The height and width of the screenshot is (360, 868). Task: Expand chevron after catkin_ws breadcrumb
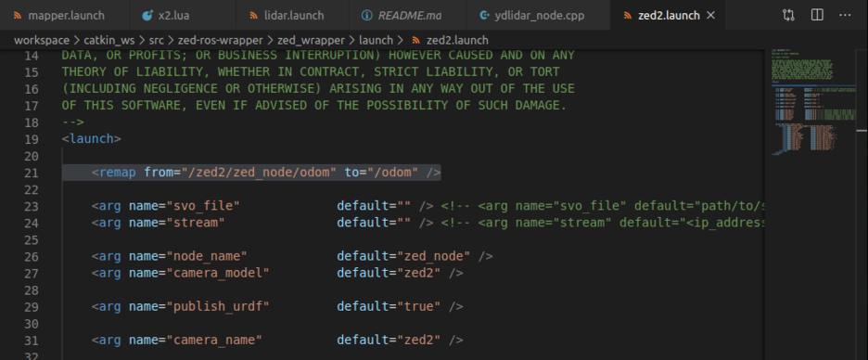coord(142,41)
